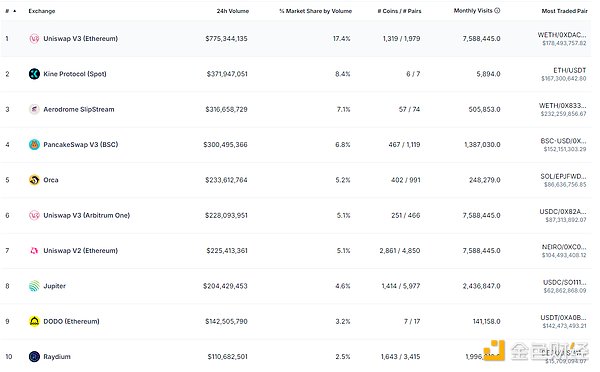Image resolution: width=600 pixels, height=372 pixels.
Task: Sort by Most Traded Pair header
Action: pos(564,11)
